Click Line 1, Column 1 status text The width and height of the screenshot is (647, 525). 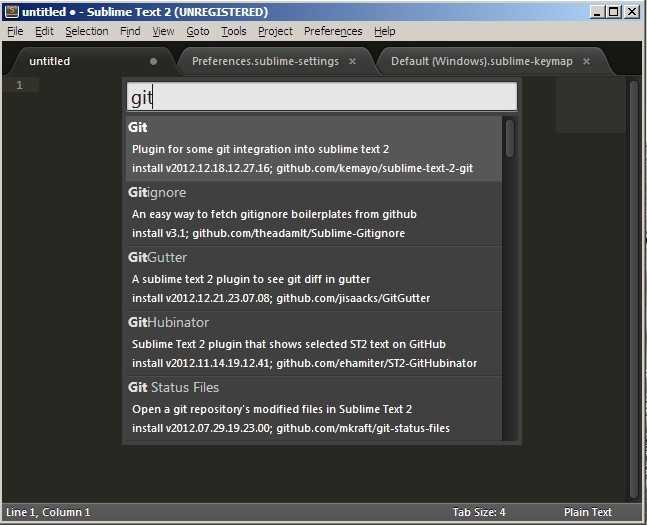pos(48,512)
